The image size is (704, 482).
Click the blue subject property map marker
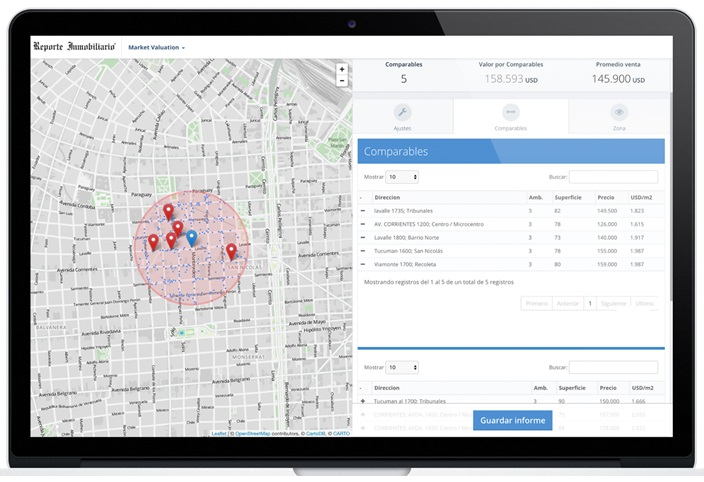[192, 238]
